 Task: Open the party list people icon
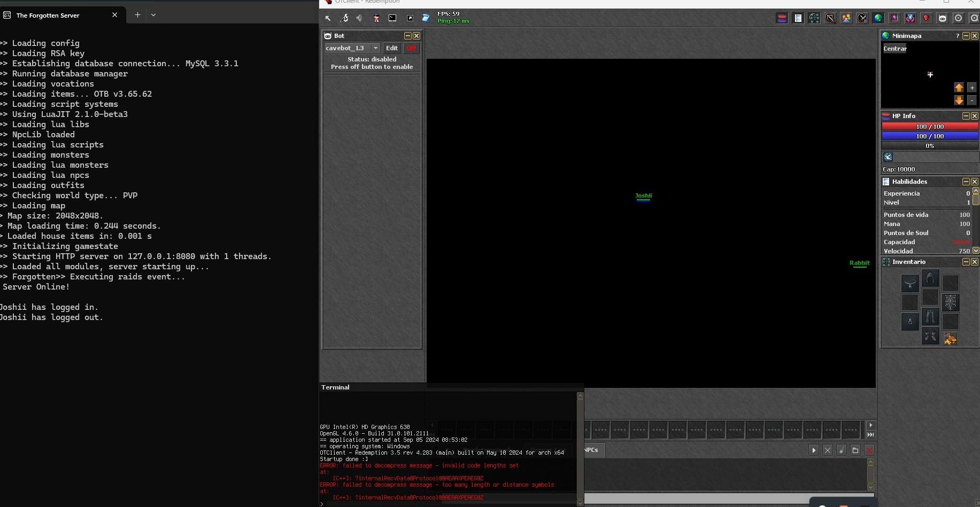coord(846,18)
